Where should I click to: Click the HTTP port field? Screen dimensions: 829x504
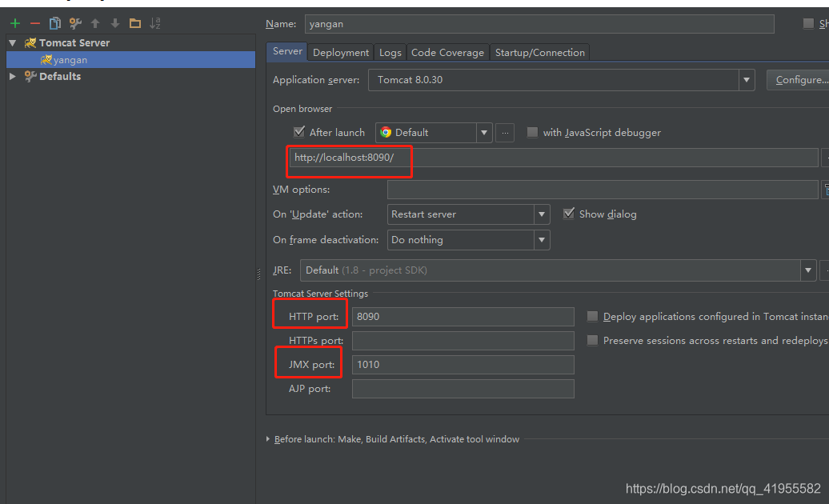(x=463, y=317)
